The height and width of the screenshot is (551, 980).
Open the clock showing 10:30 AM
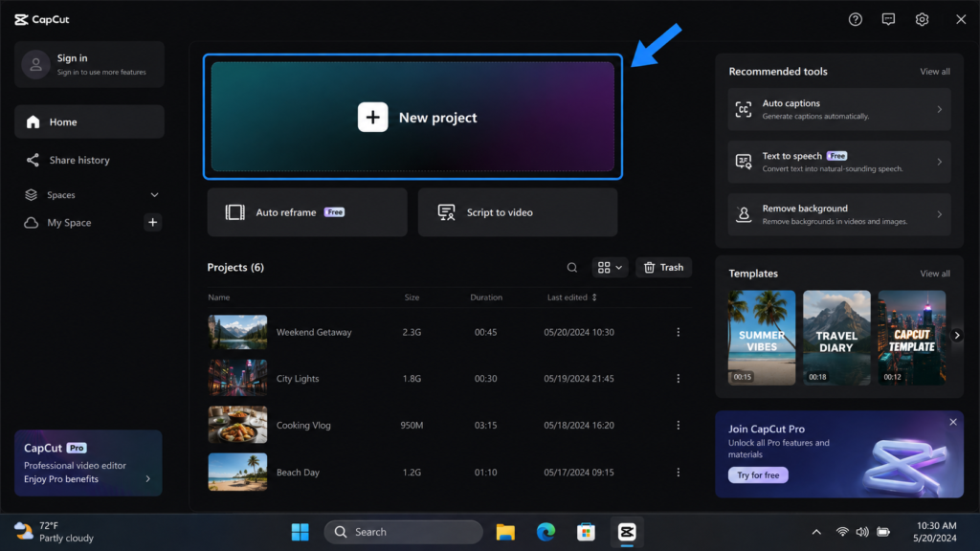tap(935, 532)
